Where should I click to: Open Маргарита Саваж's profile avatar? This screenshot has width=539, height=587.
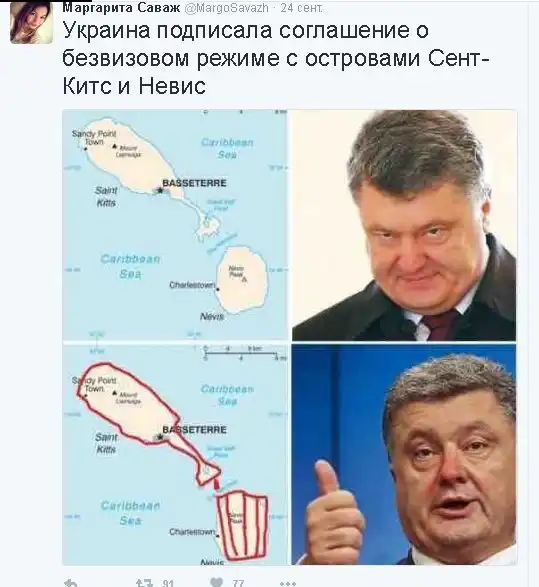(x=31, y=22)
